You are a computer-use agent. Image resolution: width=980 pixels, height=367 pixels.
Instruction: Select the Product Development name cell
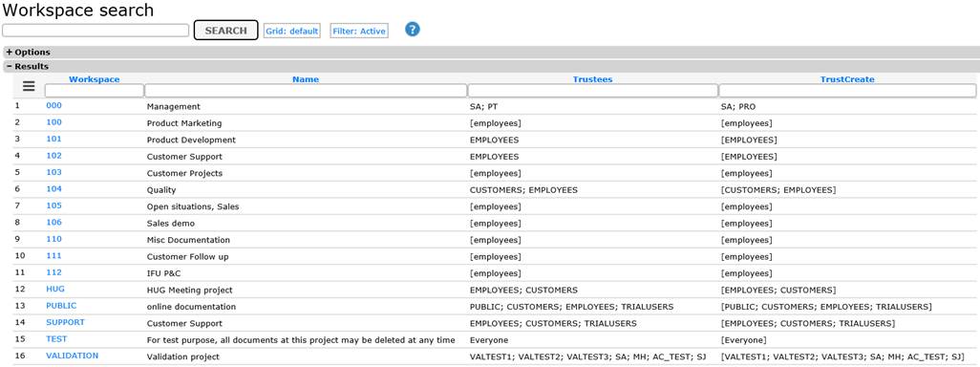pos(191,140)
